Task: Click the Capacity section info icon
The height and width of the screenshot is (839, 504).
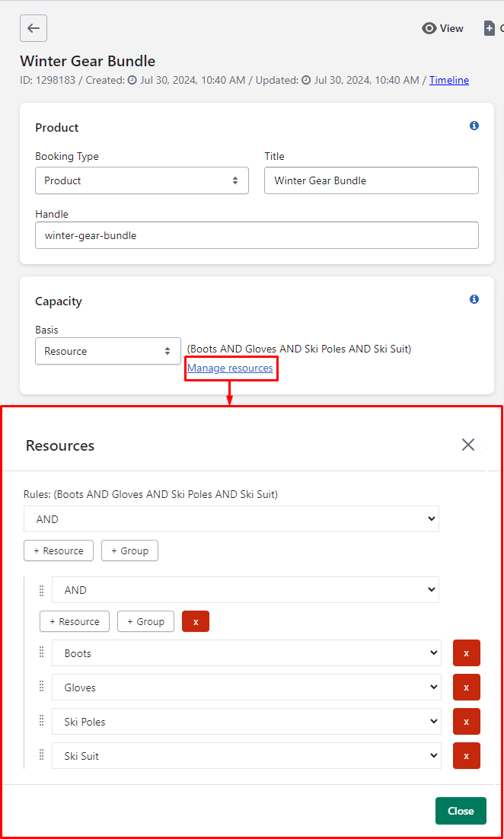Action: tap(474, 299)
